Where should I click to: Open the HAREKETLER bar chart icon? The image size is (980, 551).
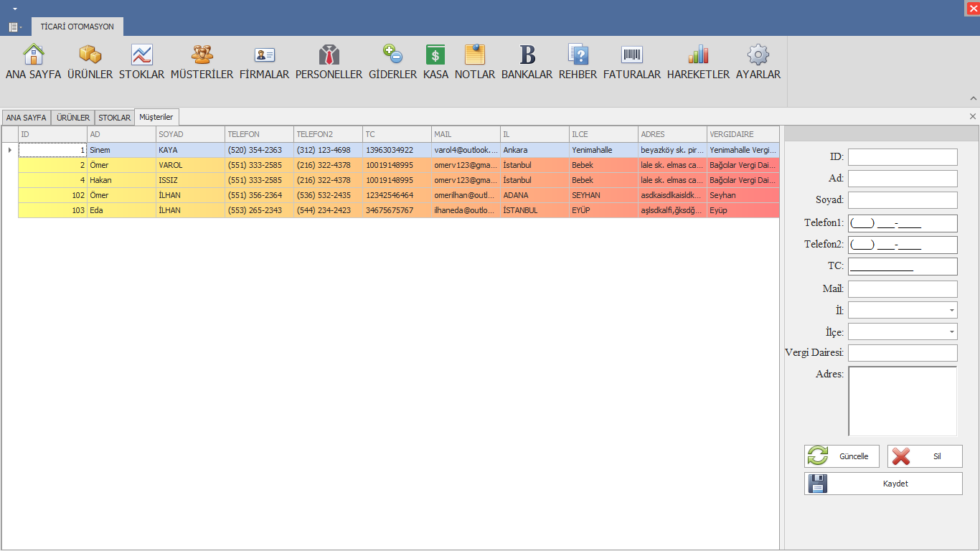click(698, 55)
